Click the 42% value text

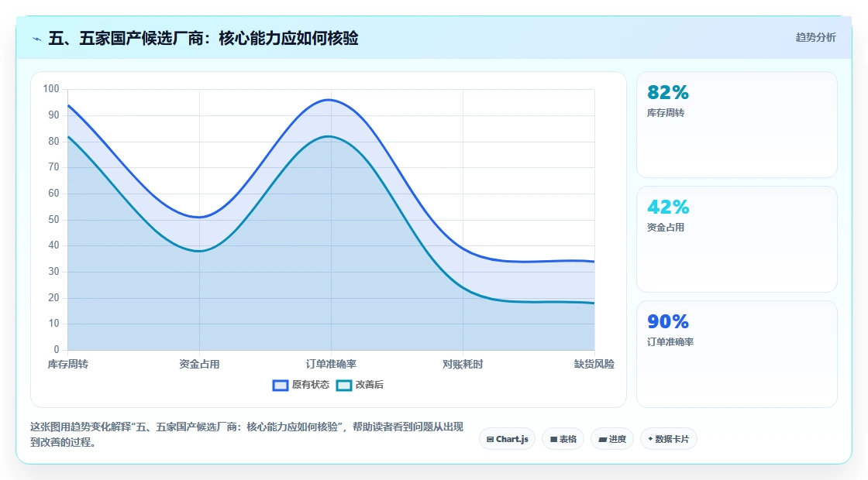pyautogui.click(x=668, y=207)
